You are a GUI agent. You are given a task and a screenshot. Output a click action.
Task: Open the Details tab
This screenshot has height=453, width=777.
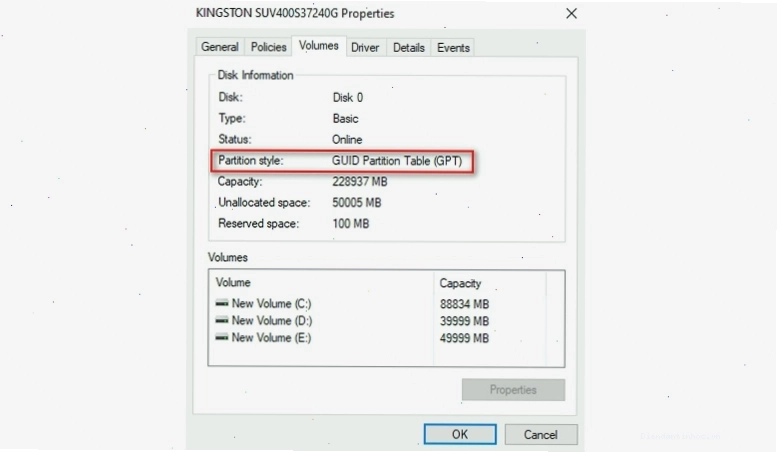pyautogui.click(x=409, y=48)
